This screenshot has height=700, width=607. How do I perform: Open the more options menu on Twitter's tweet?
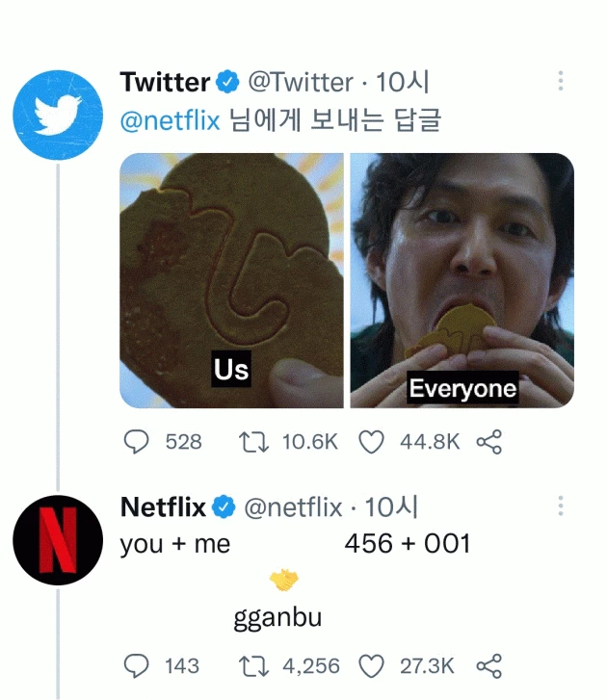point(561,81)
